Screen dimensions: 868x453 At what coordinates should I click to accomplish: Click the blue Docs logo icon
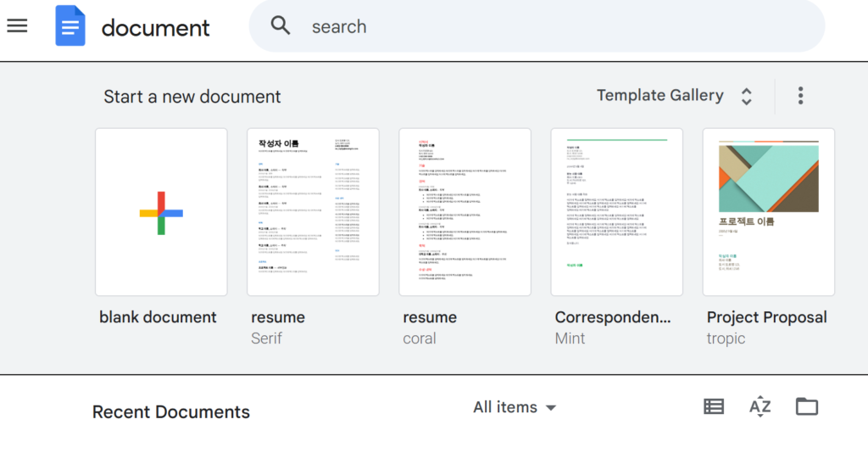coord(70,26)
